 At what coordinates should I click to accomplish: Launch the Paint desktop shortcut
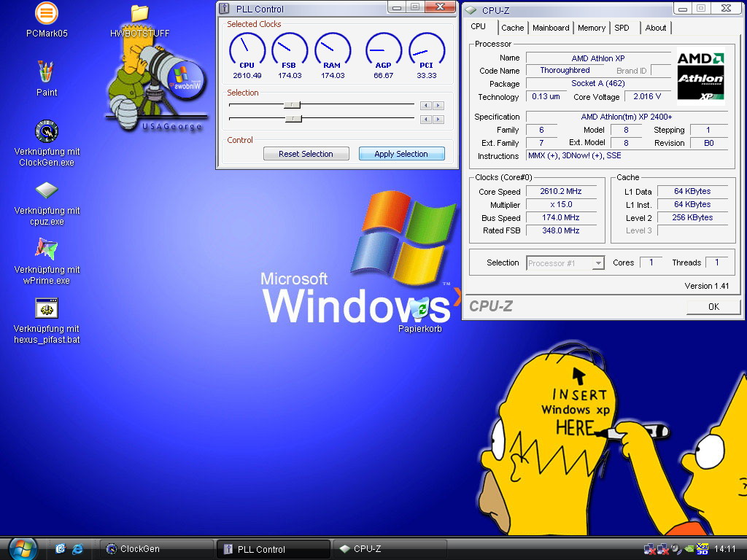pyautogui.click(x=46, y=79)
